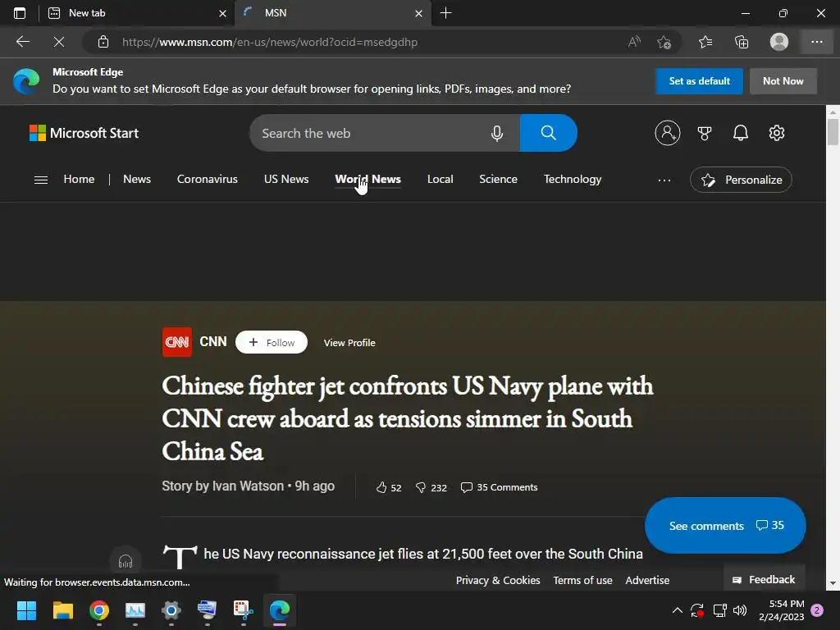Send Feedback
840x630 pixels.
(x=764, y=580)
